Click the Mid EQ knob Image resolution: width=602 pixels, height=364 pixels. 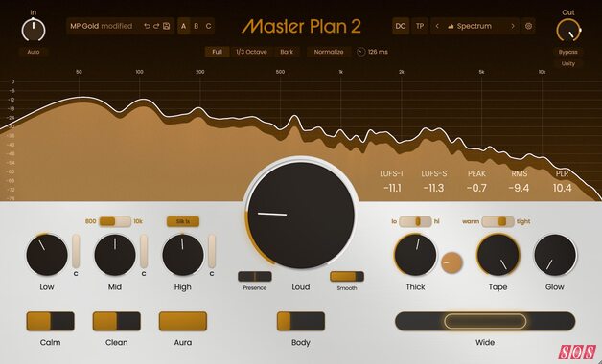click(115, 255)
